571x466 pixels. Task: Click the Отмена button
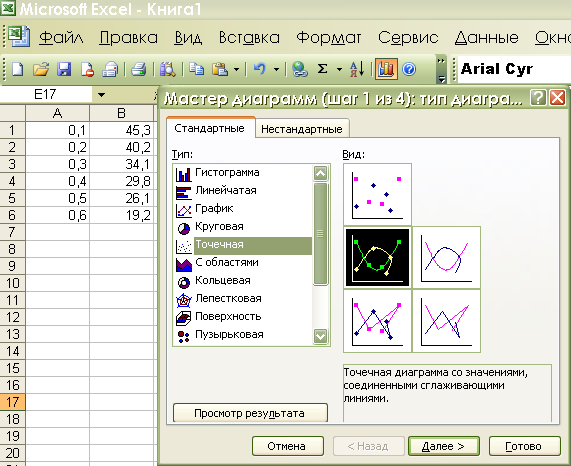[x=288, y=446]
